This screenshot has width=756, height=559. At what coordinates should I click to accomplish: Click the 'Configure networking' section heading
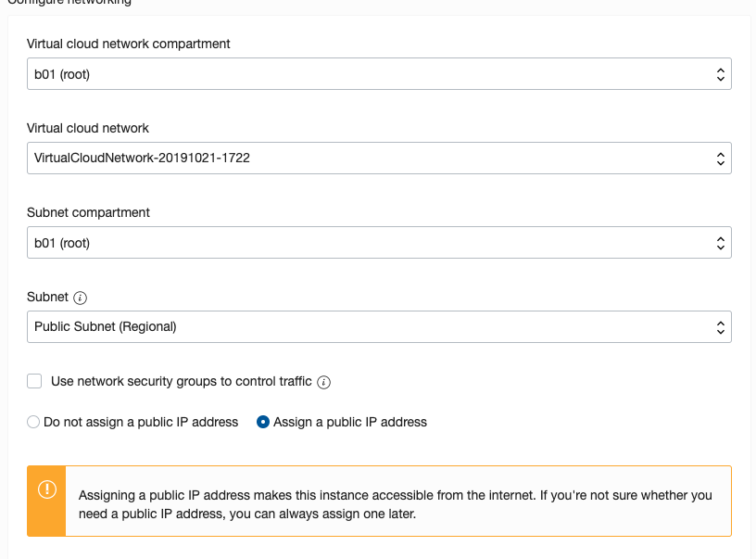point(70,3)
